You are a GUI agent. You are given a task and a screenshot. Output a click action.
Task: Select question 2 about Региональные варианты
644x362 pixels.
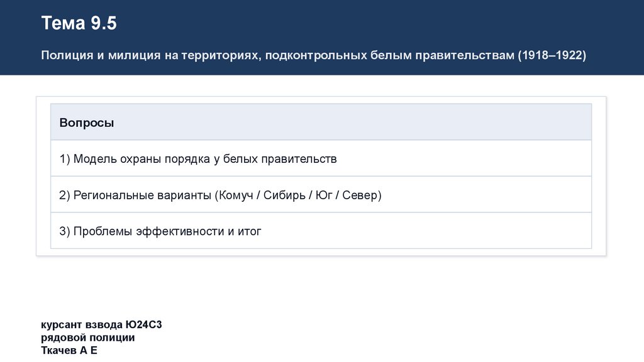(220, 195)
